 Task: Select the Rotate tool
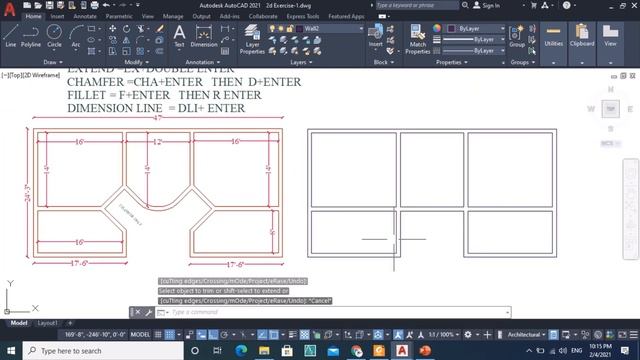(x=127, y=29)
